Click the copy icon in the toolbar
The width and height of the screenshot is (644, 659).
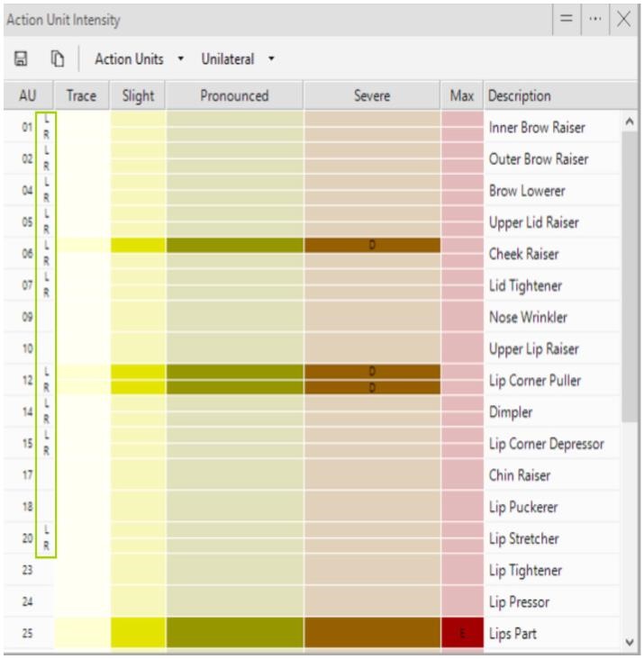(x=56, y=59)
